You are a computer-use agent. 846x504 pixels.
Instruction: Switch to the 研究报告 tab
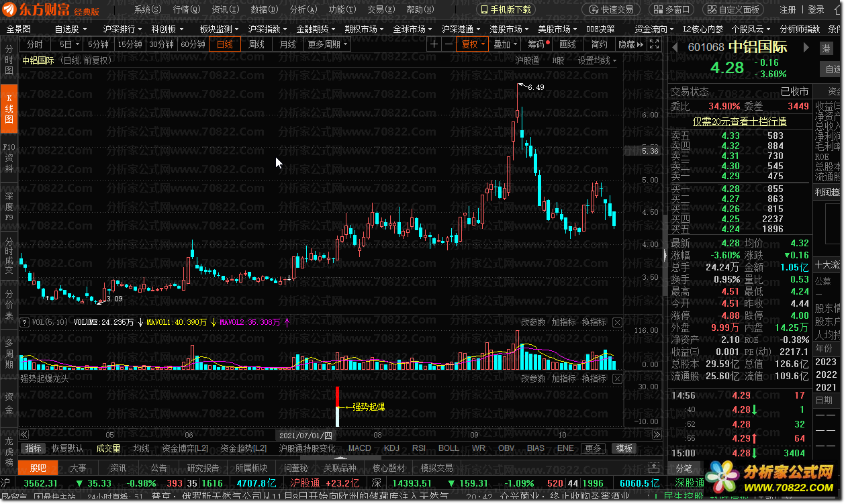tap(203, 468)
